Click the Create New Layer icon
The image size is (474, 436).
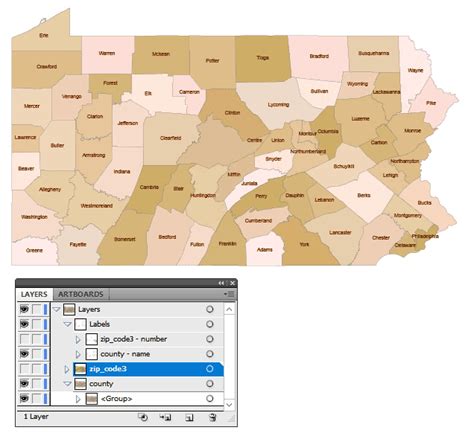[x=189, y=417]
